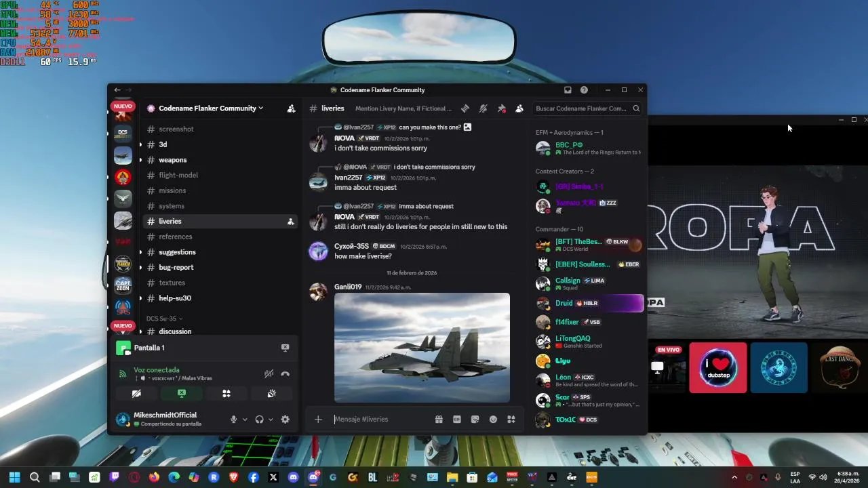
Task: Open the Discord inbox icon
Action: [x=568, y=90]
